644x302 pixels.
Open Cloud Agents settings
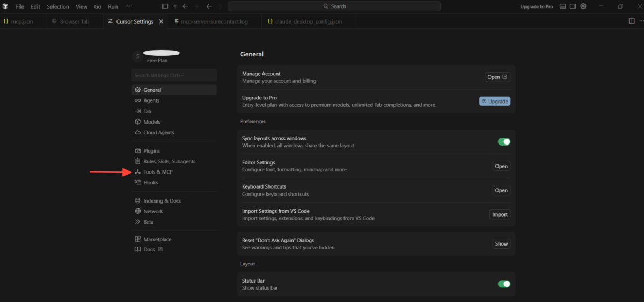158,133
